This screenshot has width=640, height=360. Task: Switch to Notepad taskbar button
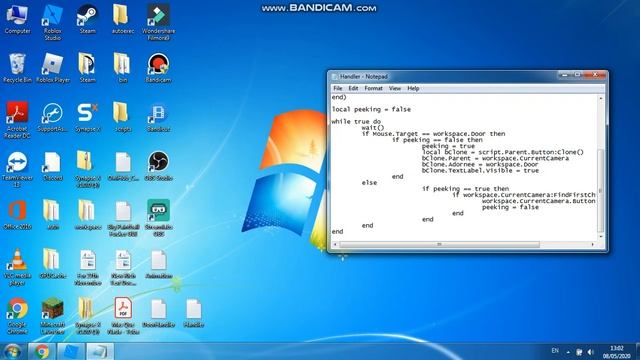(100, 351)
